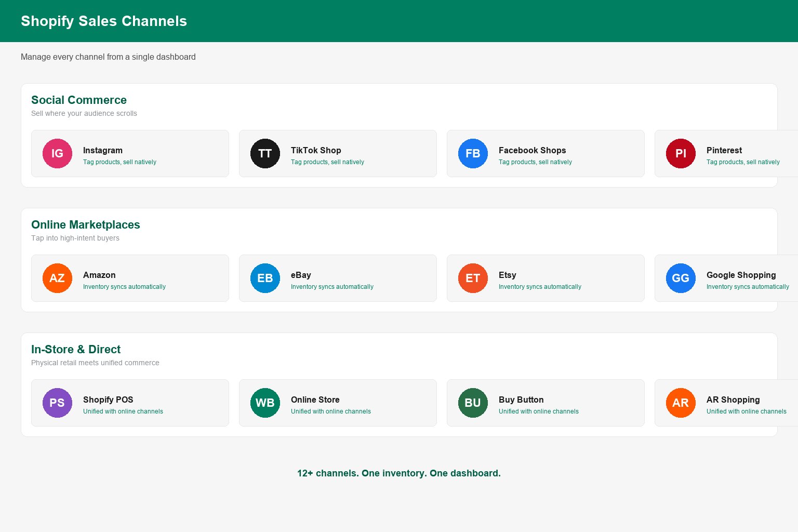
Task: Click the Google Shopping GG icon
Action: tap(681, 278)
